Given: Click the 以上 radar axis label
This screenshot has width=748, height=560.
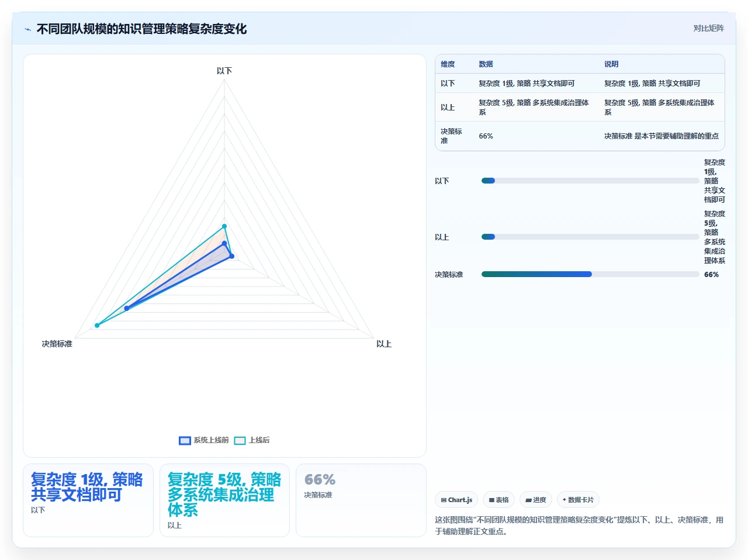Looking at the screenshot, I should 384,344.
